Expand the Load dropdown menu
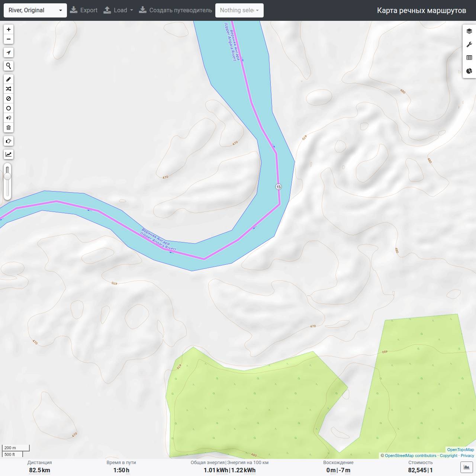 point(118,10)
